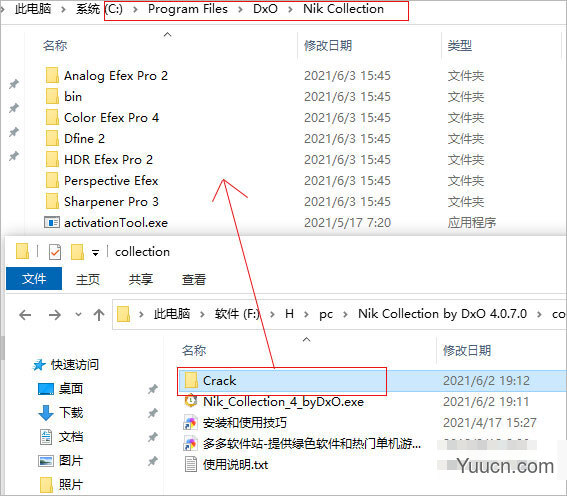Expand chevron after DxO in address bar
Viewport: 567px width, 496px height.
(290, 9)
